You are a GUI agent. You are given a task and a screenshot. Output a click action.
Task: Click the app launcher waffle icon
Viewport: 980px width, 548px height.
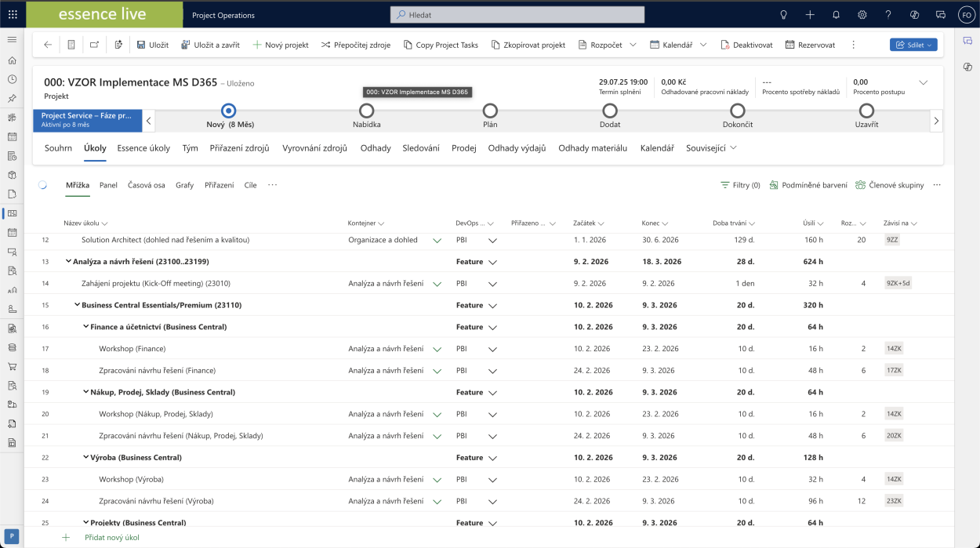point(12,15)
